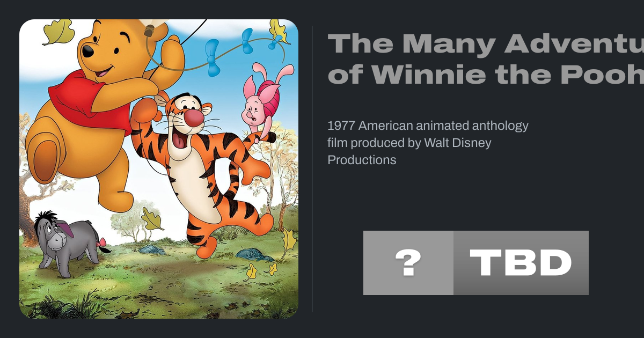Image resolution: width=644 pixels, height=338 pixels.
Task: Click the vertical divider beside the poster
Action: tap(312, 169)
